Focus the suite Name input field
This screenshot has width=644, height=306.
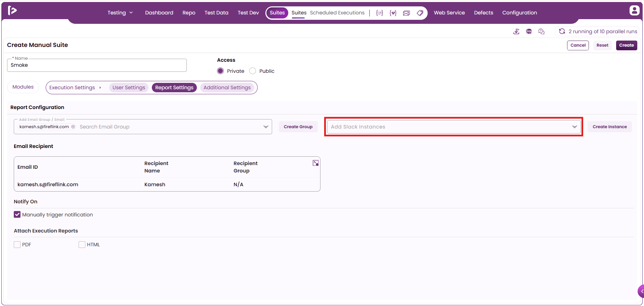pyautogui.click(x=97, y=65)
